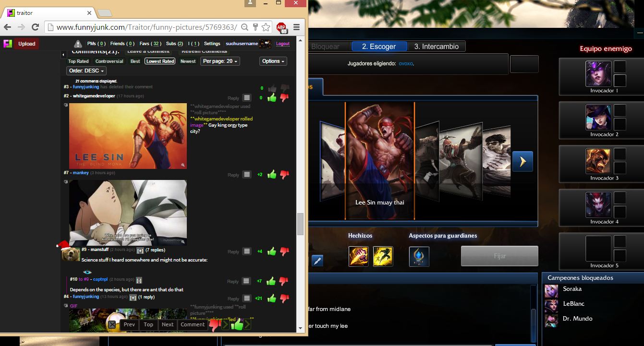Open the Per page: 20 dropdown
This screenshot has width=644, height=346.
(x=220, y=61)
